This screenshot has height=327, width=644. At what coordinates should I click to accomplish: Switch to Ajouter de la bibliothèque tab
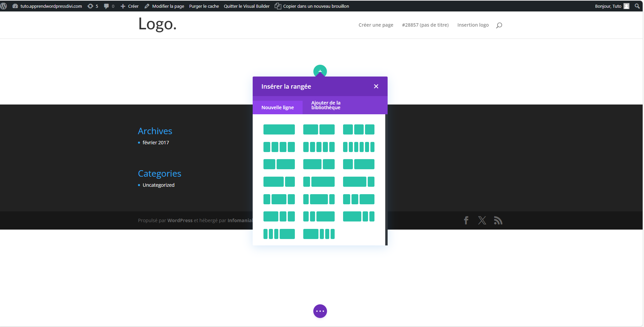[326, 105]
